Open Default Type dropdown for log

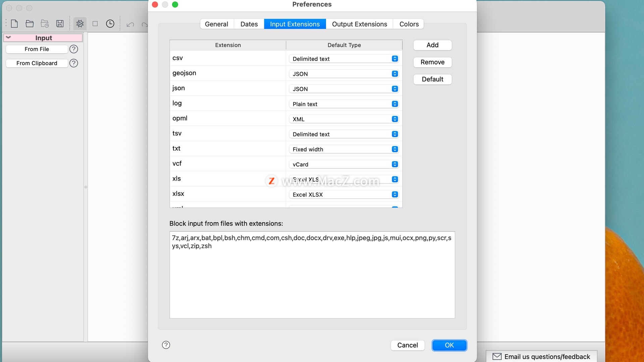(x=344, y=104)
